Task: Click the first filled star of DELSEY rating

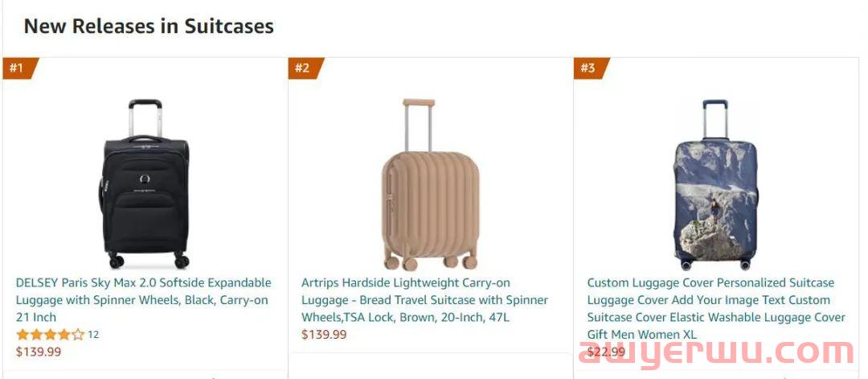Action: click(23, 335)
